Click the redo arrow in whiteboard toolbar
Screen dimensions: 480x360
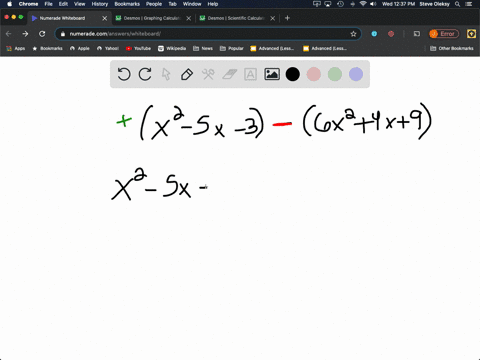pos(145,74)
